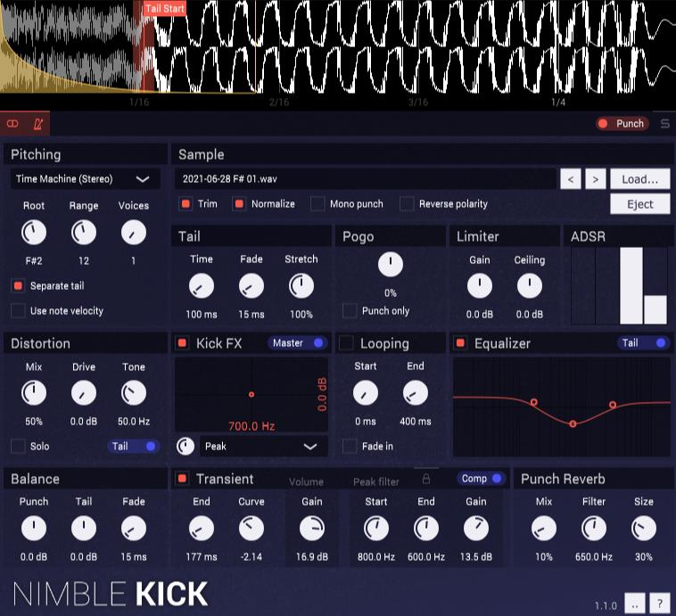Disable the Normalize checkbox

coord(239,204)
